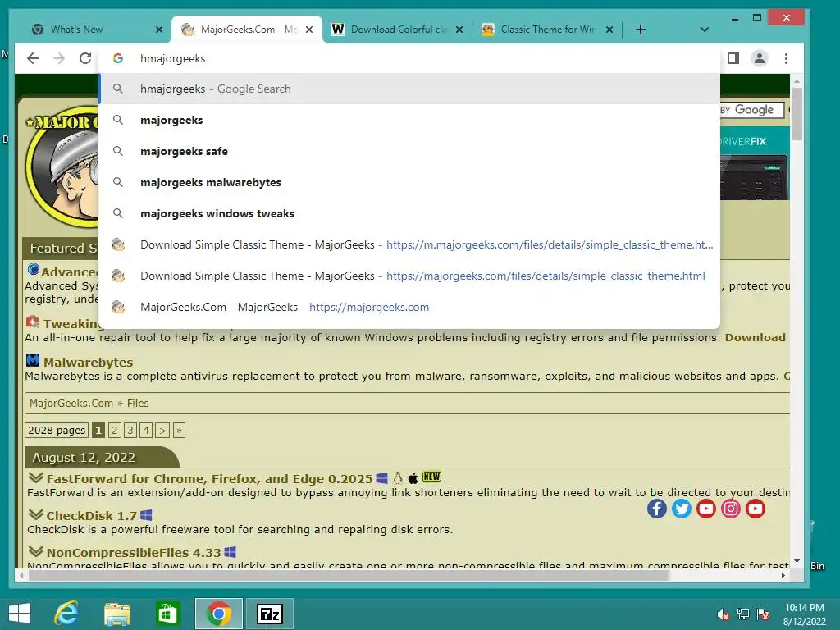Open File Explorer from the taskbar
Image resolution: width=840 pixels, height=630 pixels.
coord(116,614)
